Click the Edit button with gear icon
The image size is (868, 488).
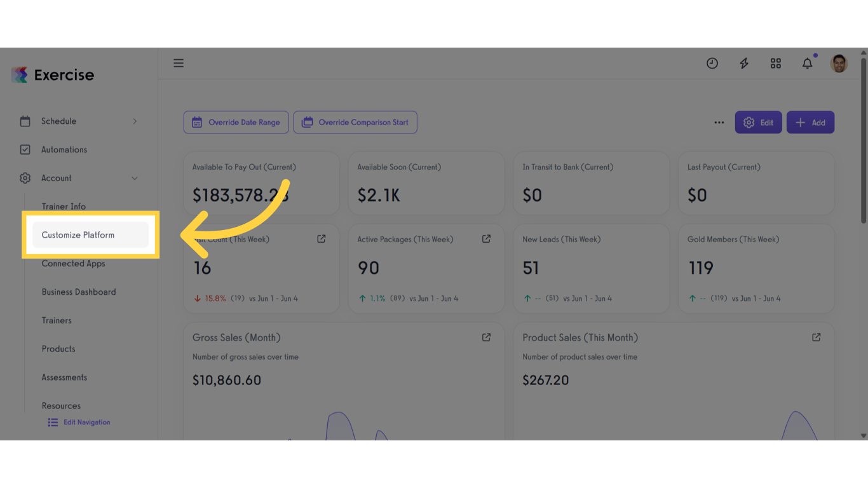tap(758, 122)
